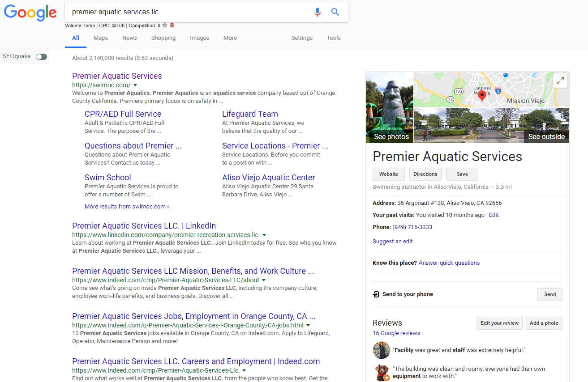Switch to the News tab

tap(129, 38)
